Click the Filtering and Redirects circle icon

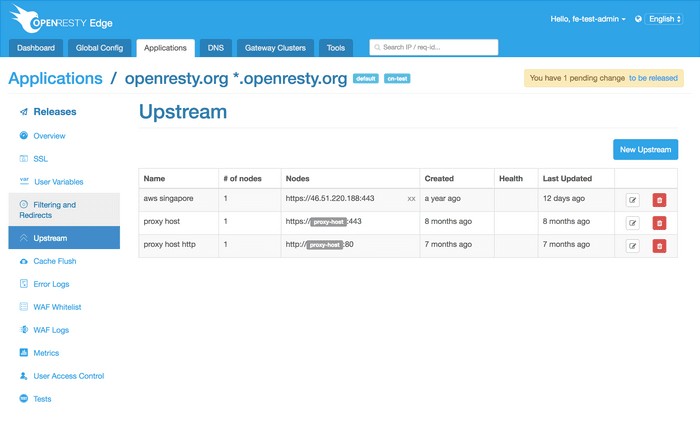point(24,204)
